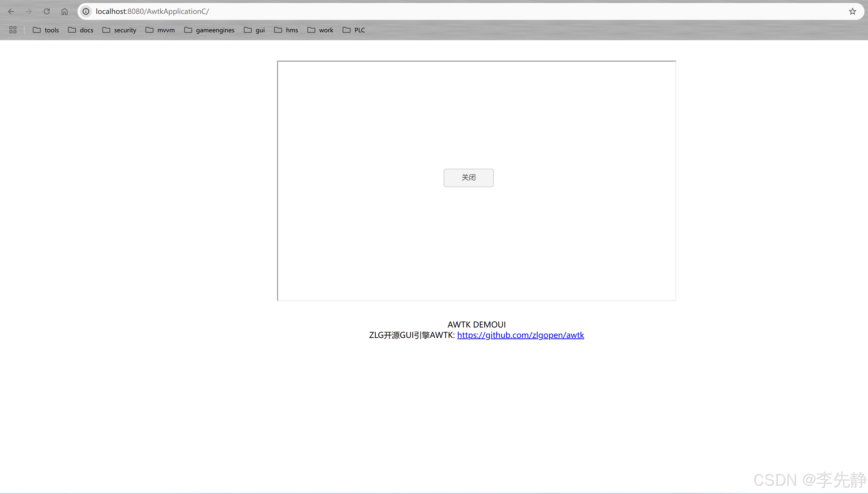Open the apps grid icon in bookmarks bar
Viewport: 868px width, 494px height.
pos(13,30)
